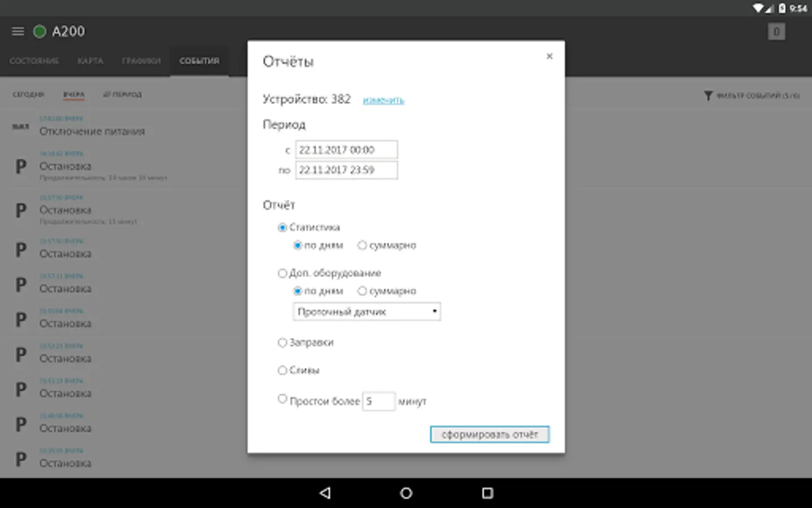
Task: Expand the Проточный датчик dropdown
Action: [367, 312]
